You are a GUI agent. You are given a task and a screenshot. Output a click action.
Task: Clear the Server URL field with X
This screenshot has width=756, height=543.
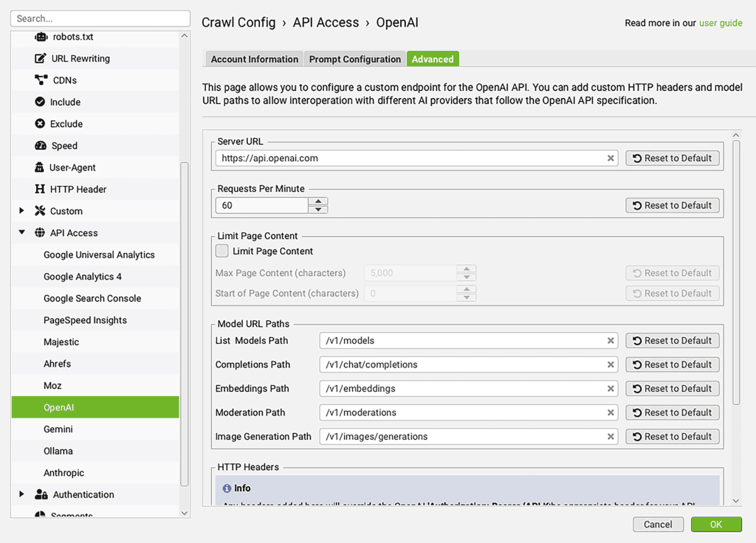tap(611, 158)
